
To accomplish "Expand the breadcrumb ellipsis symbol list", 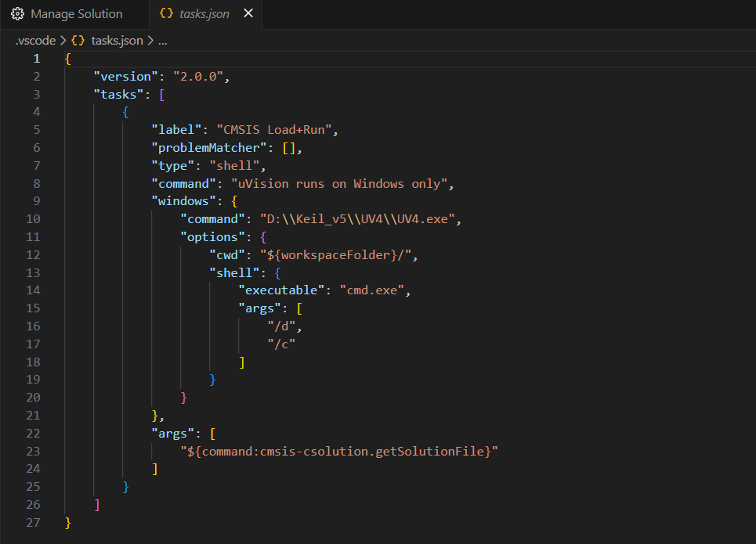I will point(163,41).
